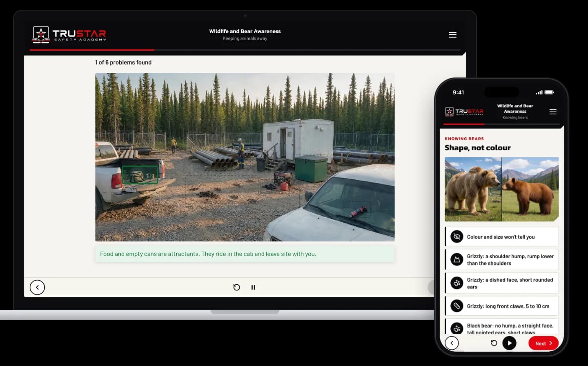Restart the laptop lesson with the replay icon
588x366 pixels.
coord(236,287)
